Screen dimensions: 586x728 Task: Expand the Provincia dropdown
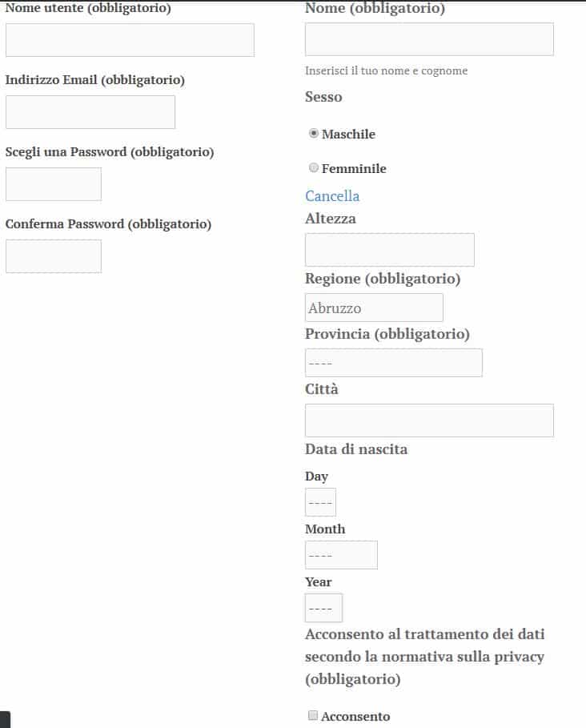(394, 363)
